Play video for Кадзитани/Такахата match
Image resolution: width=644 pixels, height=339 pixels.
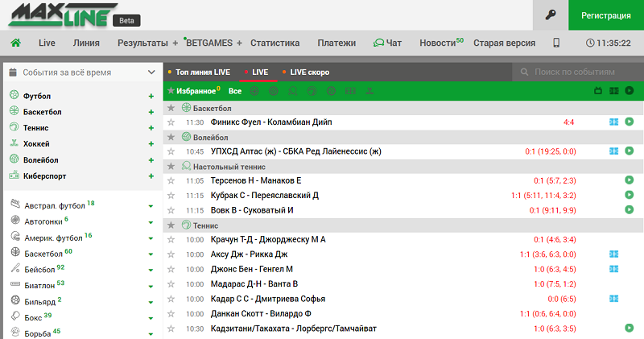tap(630, 328)
